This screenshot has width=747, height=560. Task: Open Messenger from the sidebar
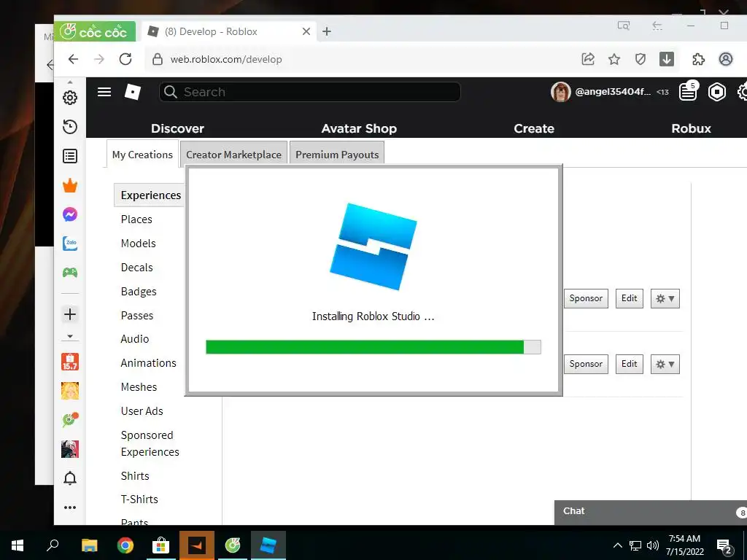point(70,215)
